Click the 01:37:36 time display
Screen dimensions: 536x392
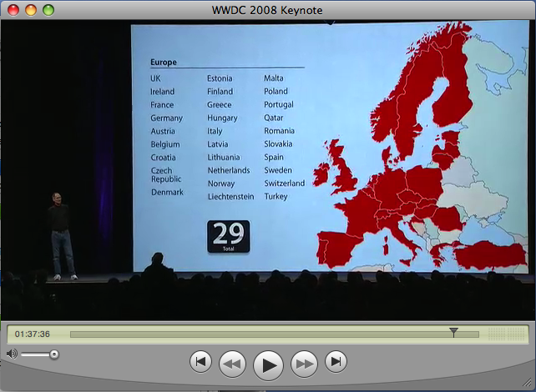pos(32,334)
